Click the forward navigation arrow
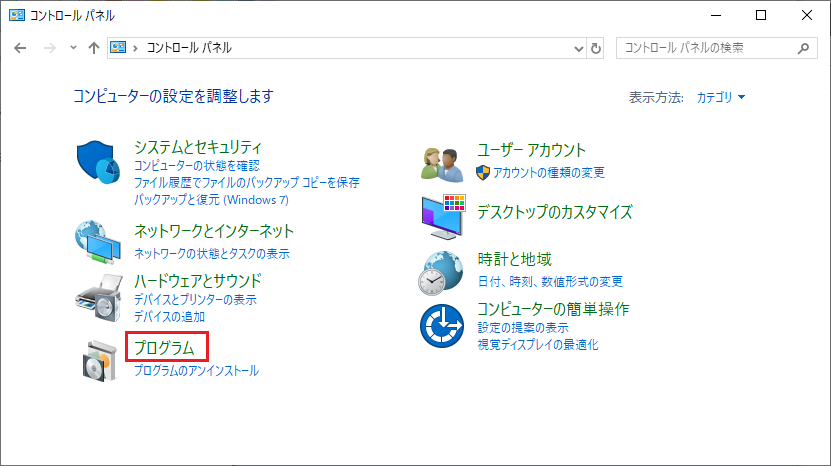The image size is (831, 466). [49, 48]
